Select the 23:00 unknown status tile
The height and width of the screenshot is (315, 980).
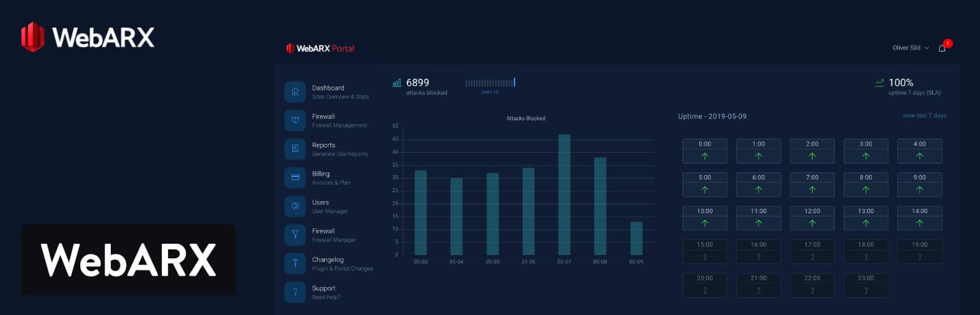tap(865, 284)
